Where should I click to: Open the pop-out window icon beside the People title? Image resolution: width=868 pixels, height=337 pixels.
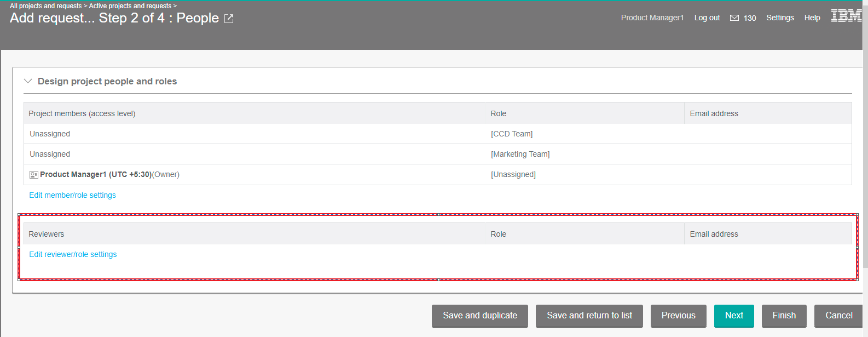pos(229,19)
